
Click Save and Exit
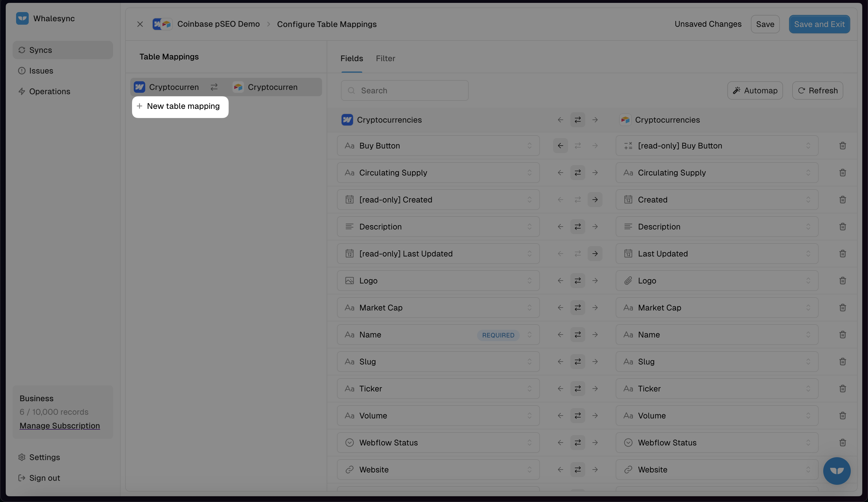(x=819, y=24)
